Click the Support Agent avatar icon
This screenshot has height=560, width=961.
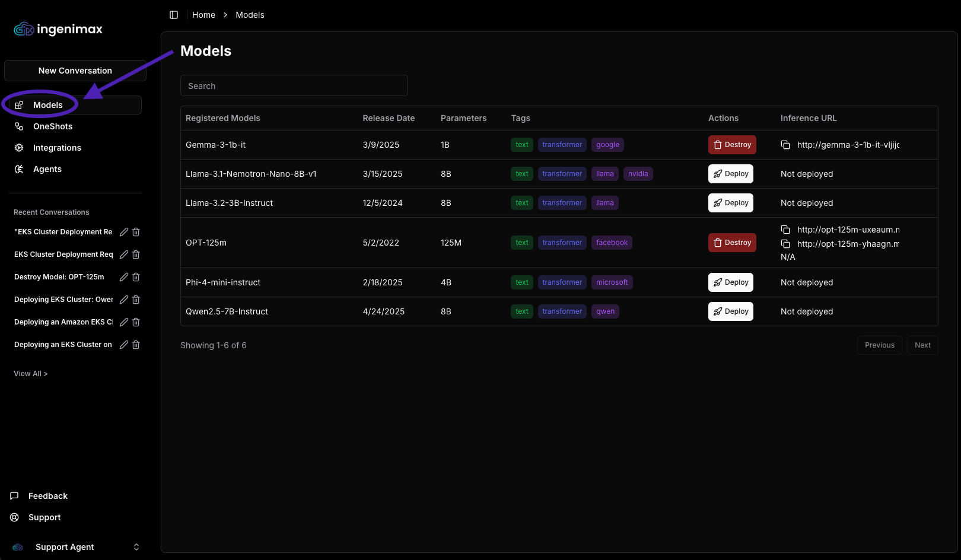coord(18,547)
